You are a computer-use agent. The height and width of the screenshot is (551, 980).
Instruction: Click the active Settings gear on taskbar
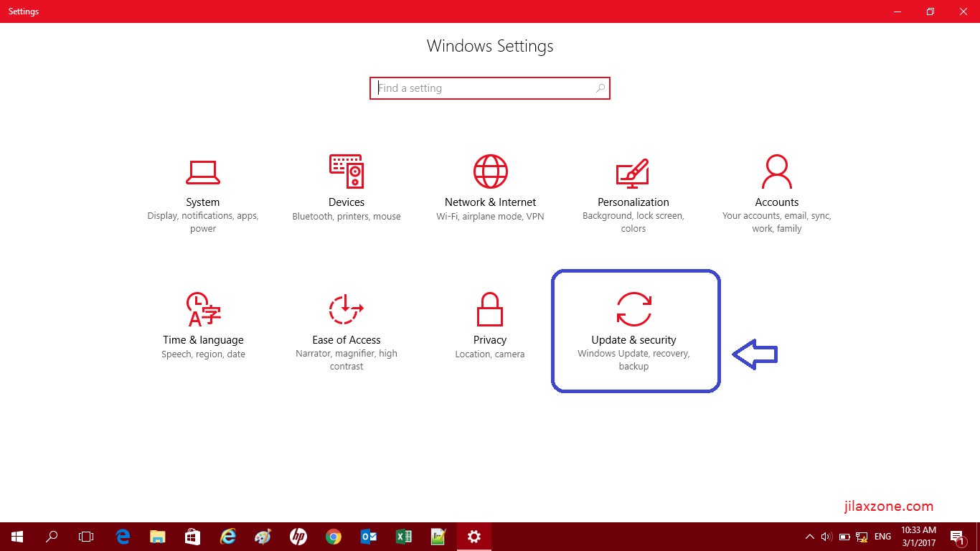tap(473, 537)
